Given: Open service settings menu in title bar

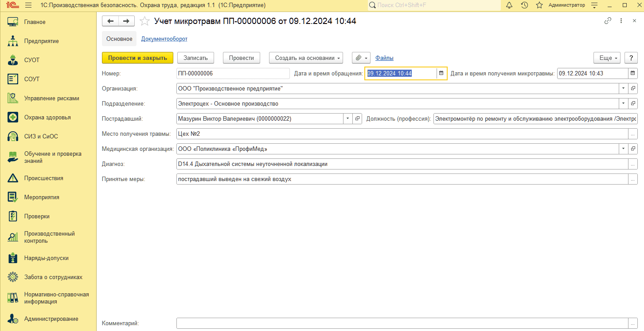Looking at the screenshot, I should point(595,5).
